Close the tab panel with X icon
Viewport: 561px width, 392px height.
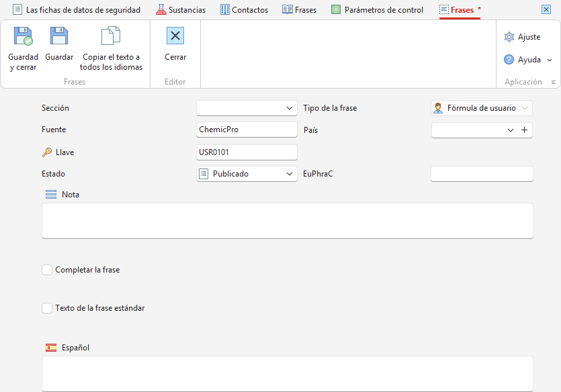[x=546, y=9]
